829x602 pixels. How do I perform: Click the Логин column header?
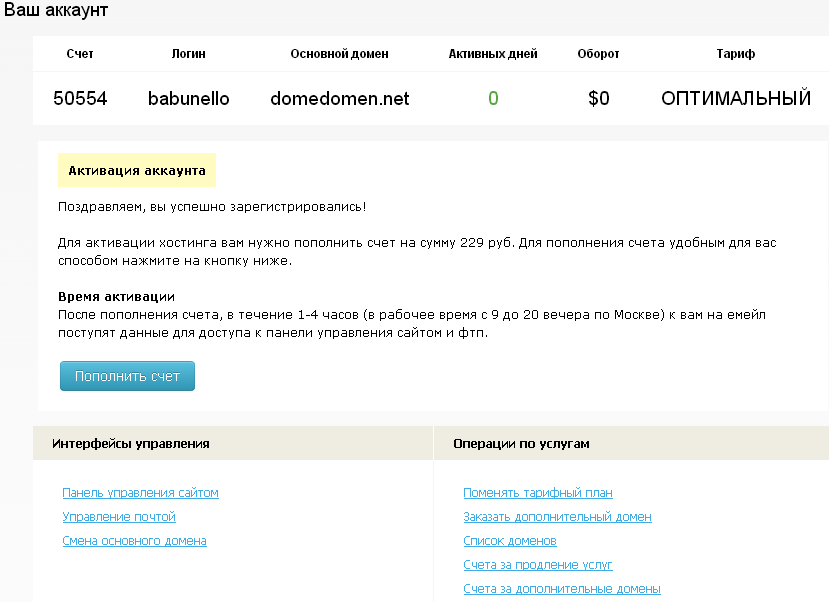point(188,54)
